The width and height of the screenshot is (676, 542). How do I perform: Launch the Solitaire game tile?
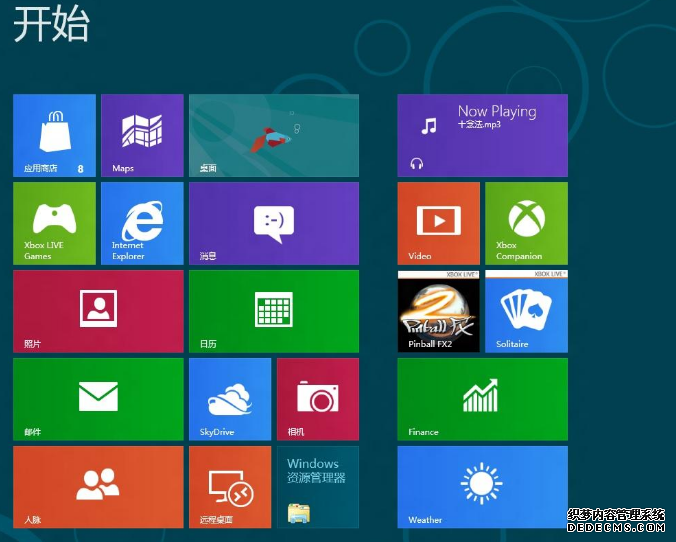[x=526, y=311]
